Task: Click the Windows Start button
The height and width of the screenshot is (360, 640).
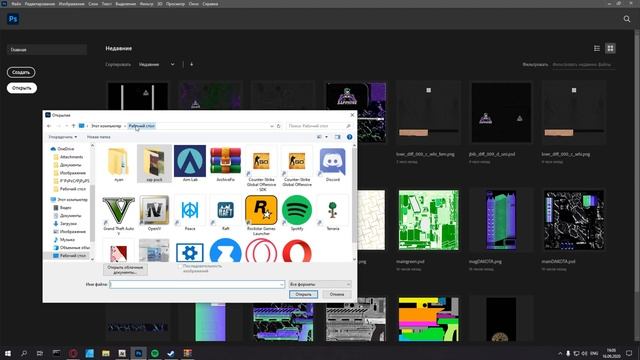Action: (x=7, y=353)
